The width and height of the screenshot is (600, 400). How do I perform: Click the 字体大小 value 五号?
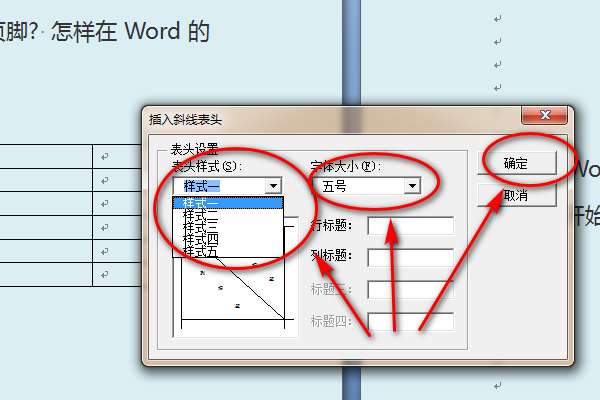pyautogui.click(x=334, y=186)
